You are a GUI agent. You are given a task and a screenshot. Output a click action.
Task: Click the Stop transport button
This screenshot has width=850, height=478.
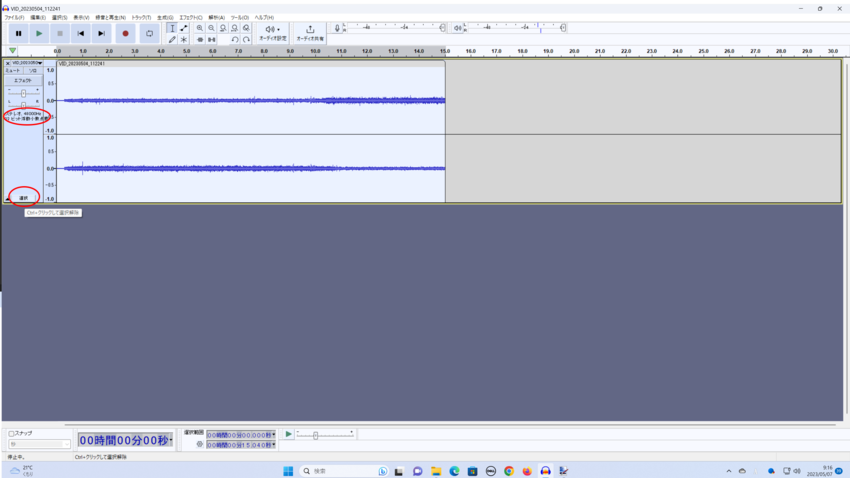60,34
